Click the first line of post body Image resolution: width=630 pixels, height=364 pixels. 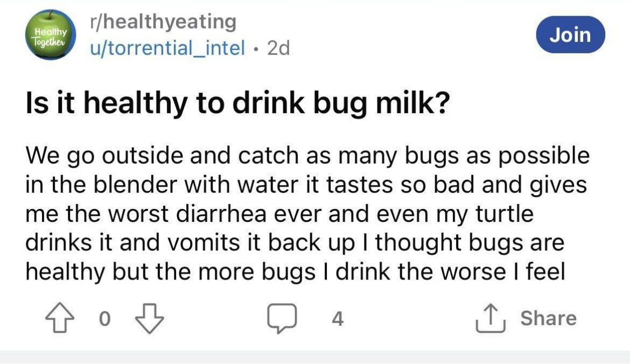click(307, 157)
